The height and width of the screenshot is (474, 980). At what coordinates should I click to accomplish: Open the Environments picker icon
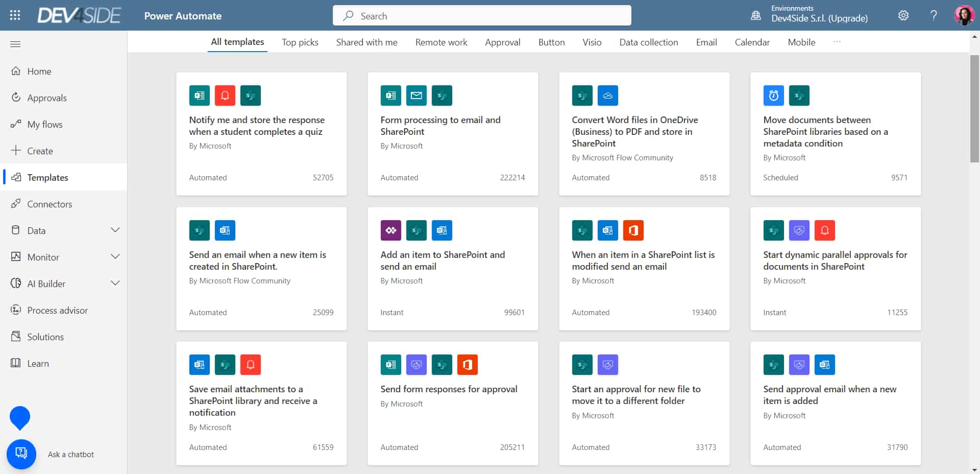(x=756, y=15)
